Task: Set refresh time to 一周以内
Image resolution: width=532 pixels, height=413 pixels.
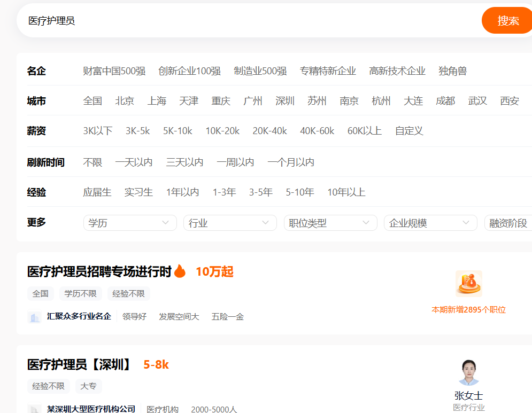Action: 235,162
